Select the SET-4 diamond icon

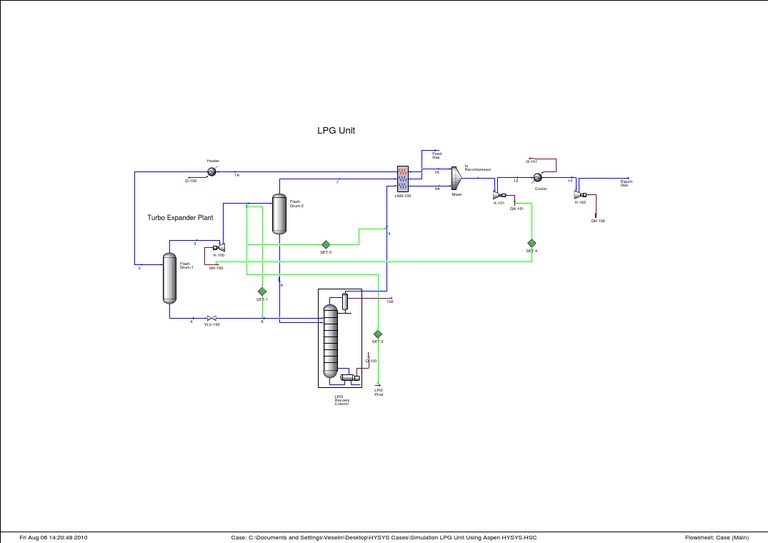[531, 243]
